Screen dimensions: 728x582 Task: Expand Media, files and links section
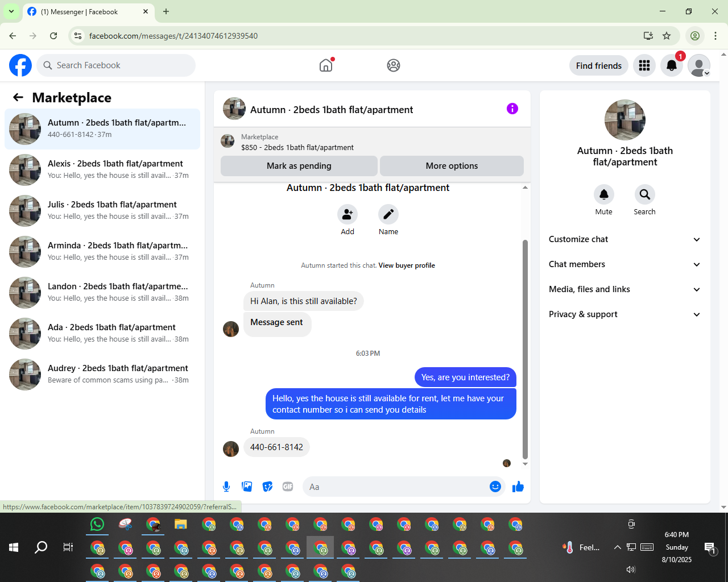(x=625, y=289)
